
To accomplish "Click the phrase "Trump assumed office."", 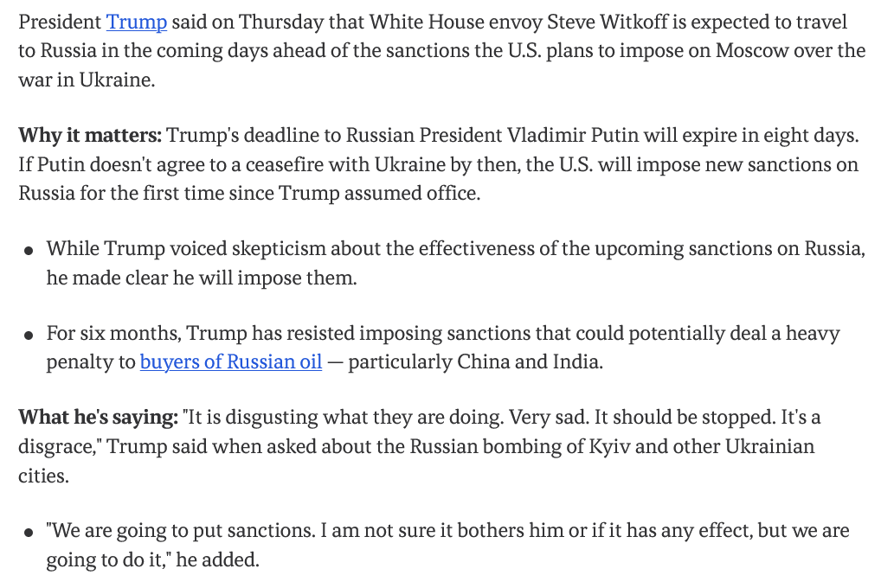I will pos(379,193).
